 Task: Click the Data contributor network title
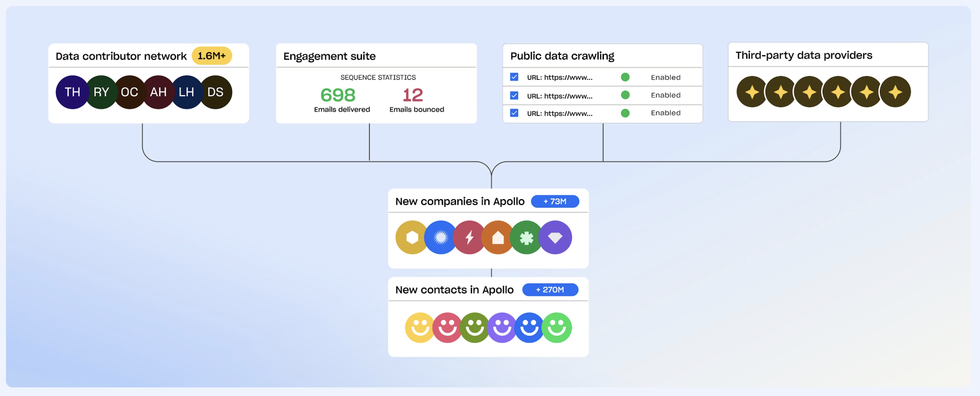(x=121, y=56)
